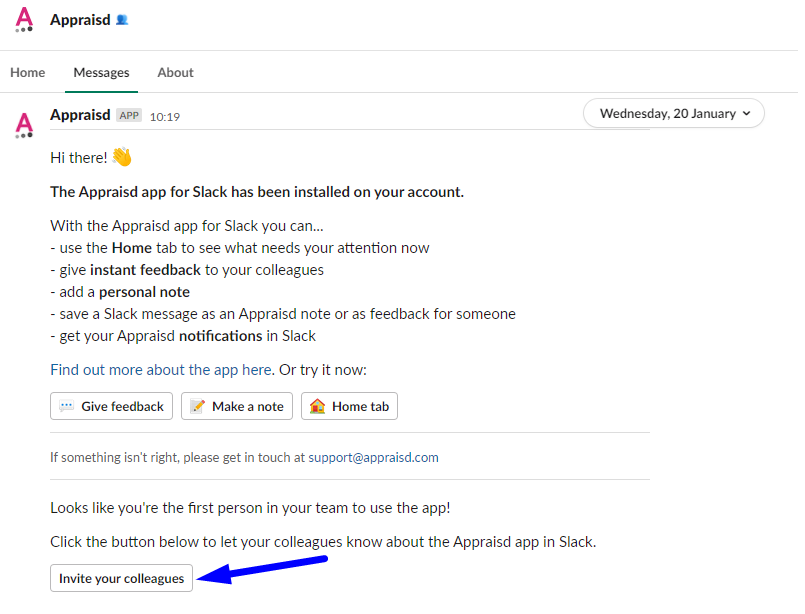This screenshot has width=805, height=614.
Task: Click the bold 'has been installed on your account' line
Action: tap(257, 192)
